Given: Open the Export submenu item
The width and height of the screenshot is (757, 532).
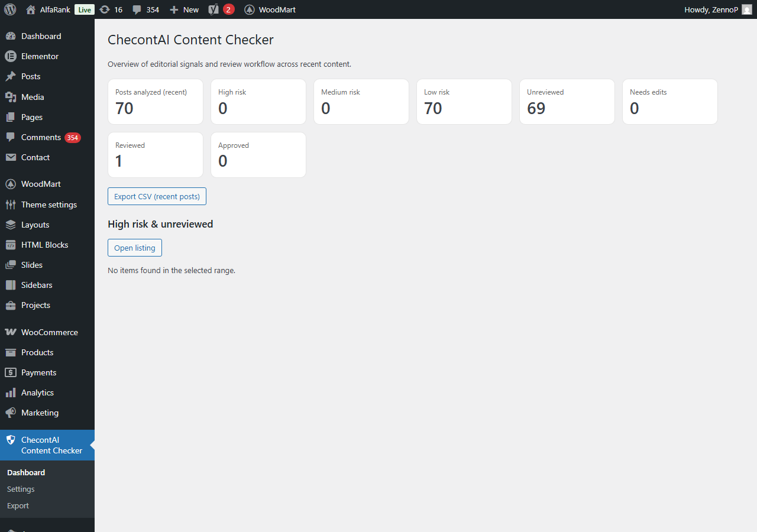Looking at the screenshot, I should click(x=18, y=505).
